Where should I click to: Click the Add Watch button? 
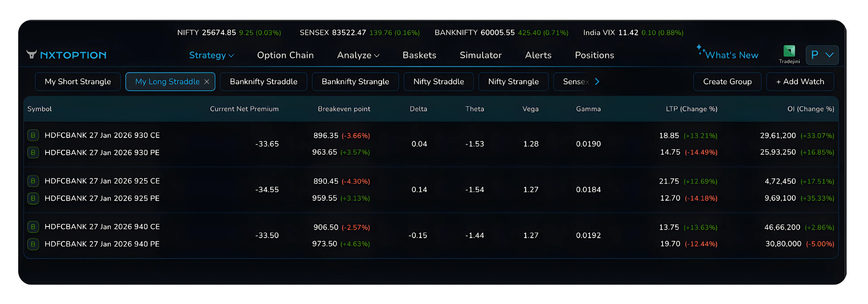pyautogui.click(x=800, y=81)
